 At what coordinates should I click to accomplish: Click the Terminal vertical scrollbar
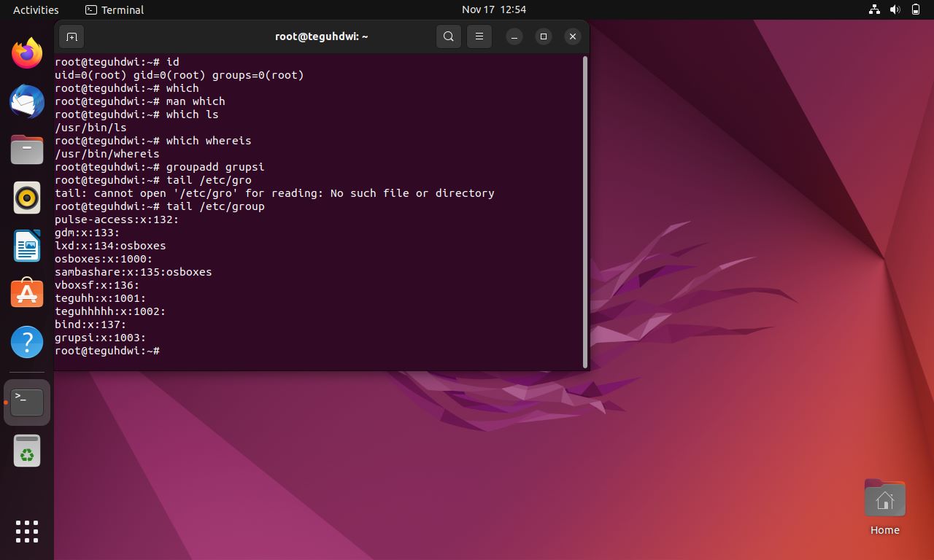585,211
